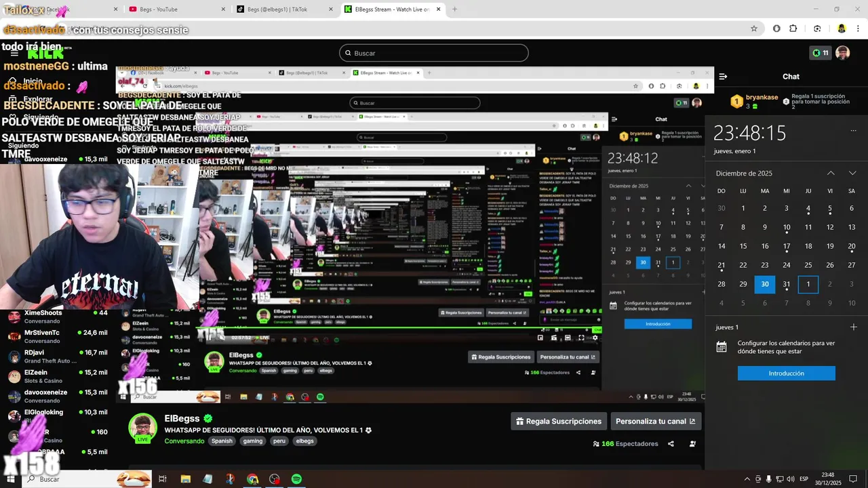This screenshot has height=488, width=868.
Task: Open the Kick user avatar menu
Action: [842, 53]
